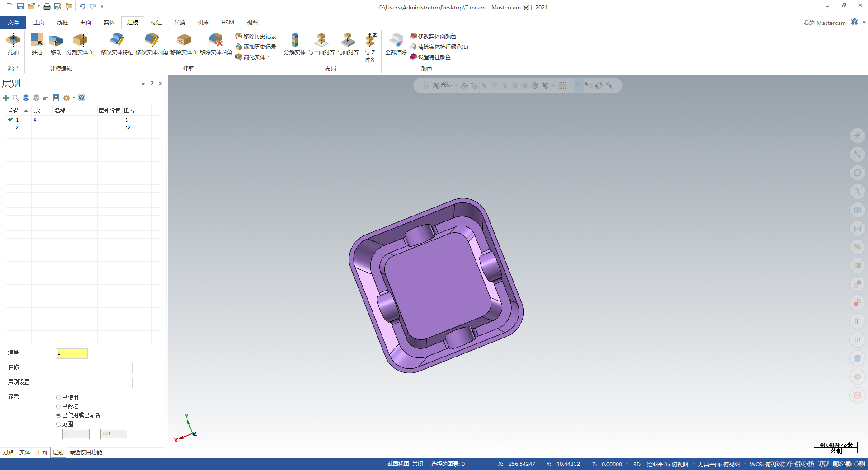Open Quick Access Toolbar customize dropdown
Screen dimensions: 868x470
tap(102, 6)
